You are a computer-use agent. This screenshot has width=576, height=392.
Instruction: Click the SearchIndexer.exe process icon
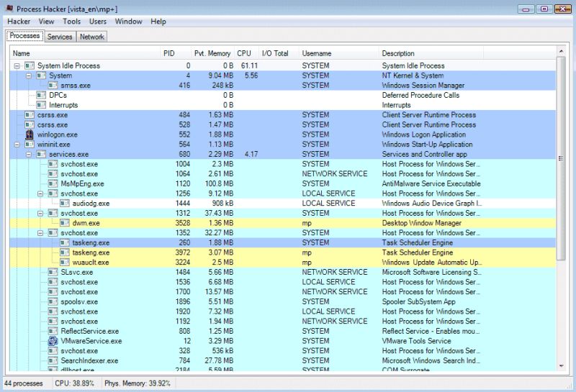pyautogui.click(x=53, y=360)
